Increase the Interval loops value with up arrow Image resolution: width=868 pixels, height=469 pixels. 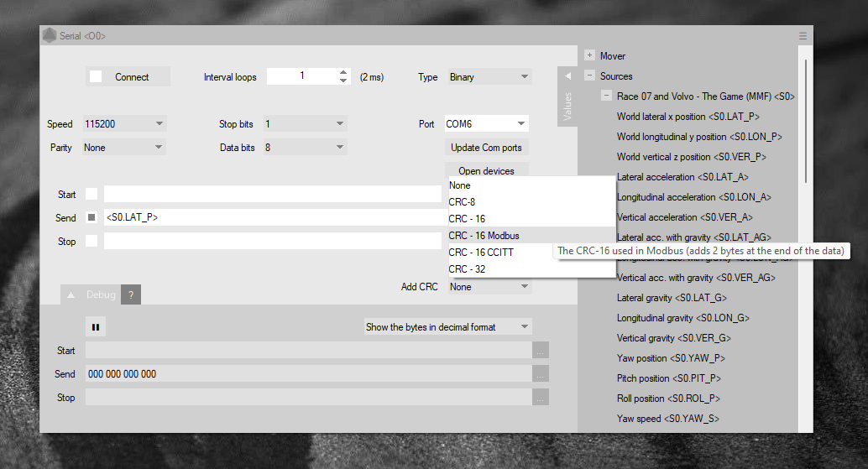[x=343, y=72]
